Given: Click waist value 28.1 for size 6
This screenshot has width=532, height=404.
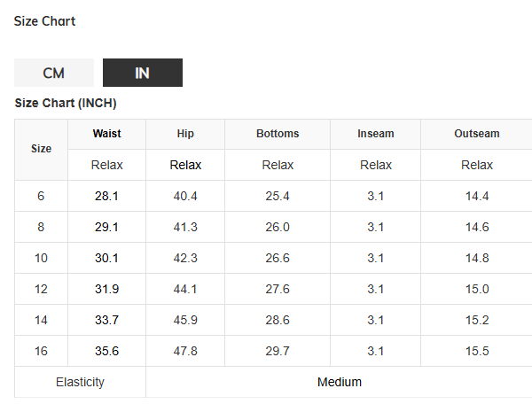Looking at the screenshot, I should (x=106, y=196).
